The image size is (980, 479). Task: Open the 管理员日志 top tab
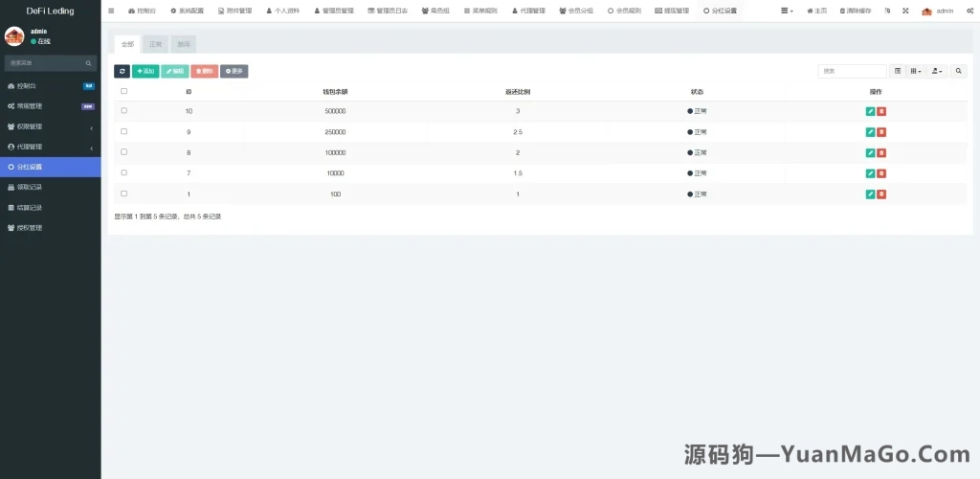point(388,11)
